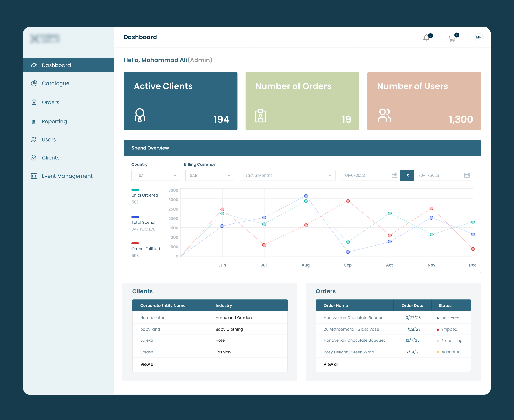The width and height of the screenshot is (514, 420).
Task: Select the Dashboard sidebar icon
Action: pyautogui.click(x=34, y=65)
